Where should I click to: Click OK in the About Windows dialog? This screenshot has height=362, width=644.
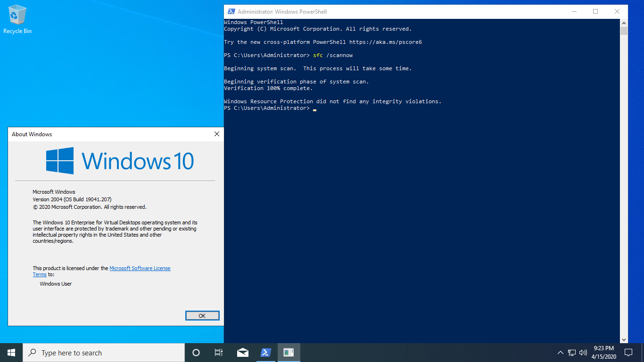(202, 316)
